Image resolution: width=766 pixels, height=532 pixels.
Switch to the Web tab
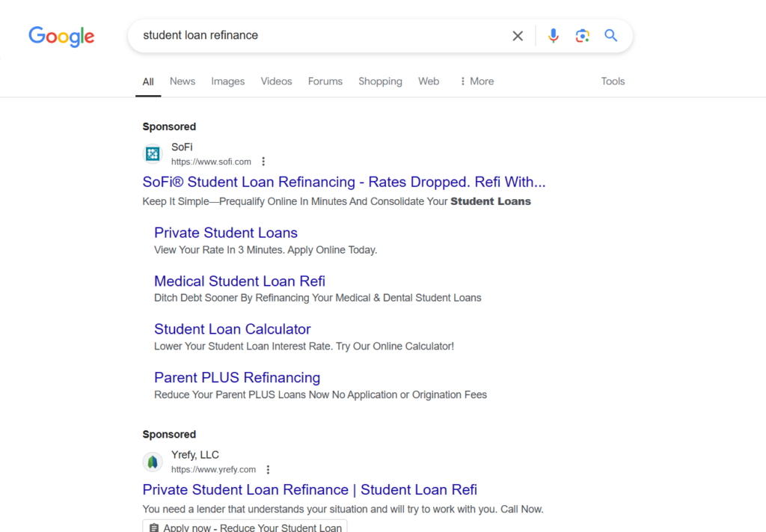click(x=429, y=82)
